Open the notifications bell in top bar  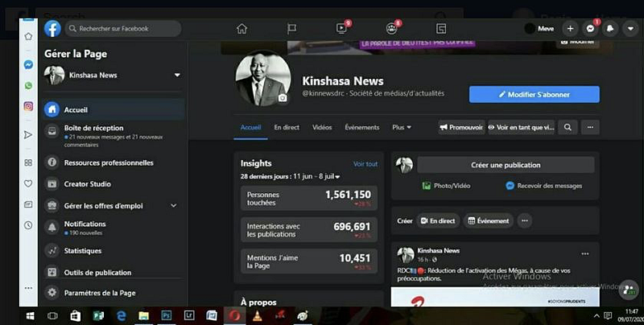(610, 29)
